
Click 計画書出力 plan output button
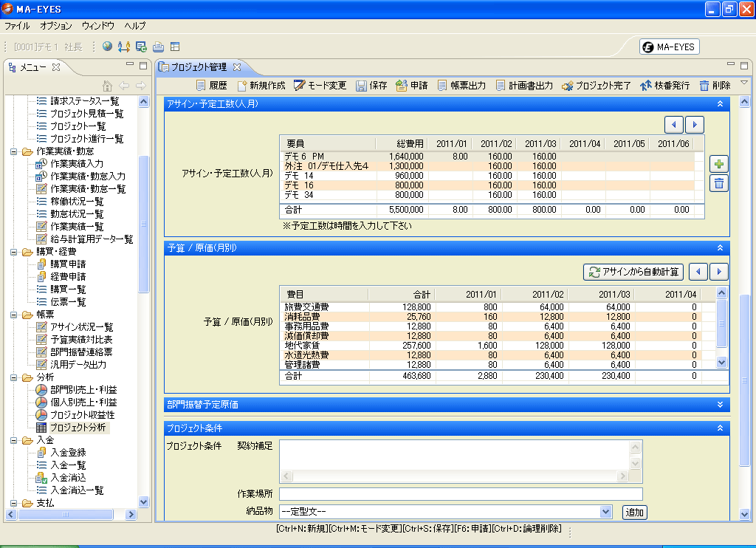pyautogui.click(x=524, y=86)
